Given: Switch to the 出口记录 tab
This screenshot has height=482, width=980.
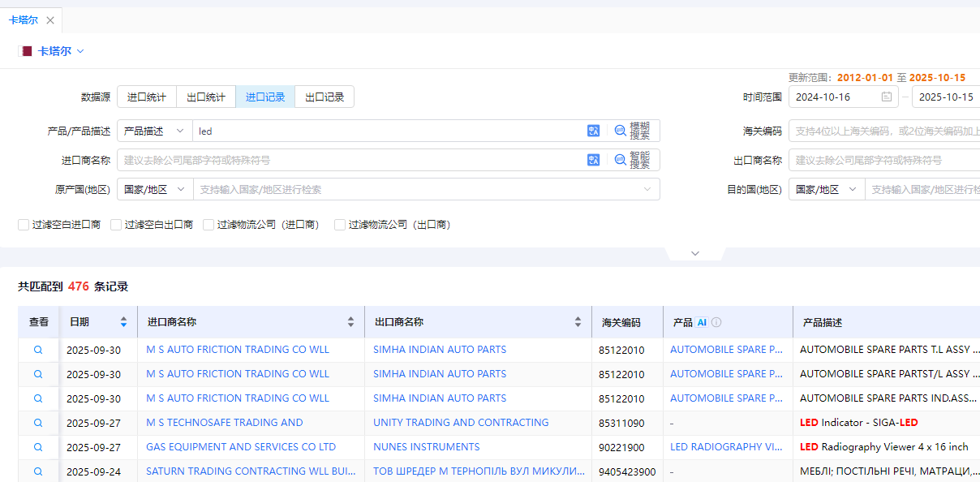Looking at the screenshot, I should [324, 96].
